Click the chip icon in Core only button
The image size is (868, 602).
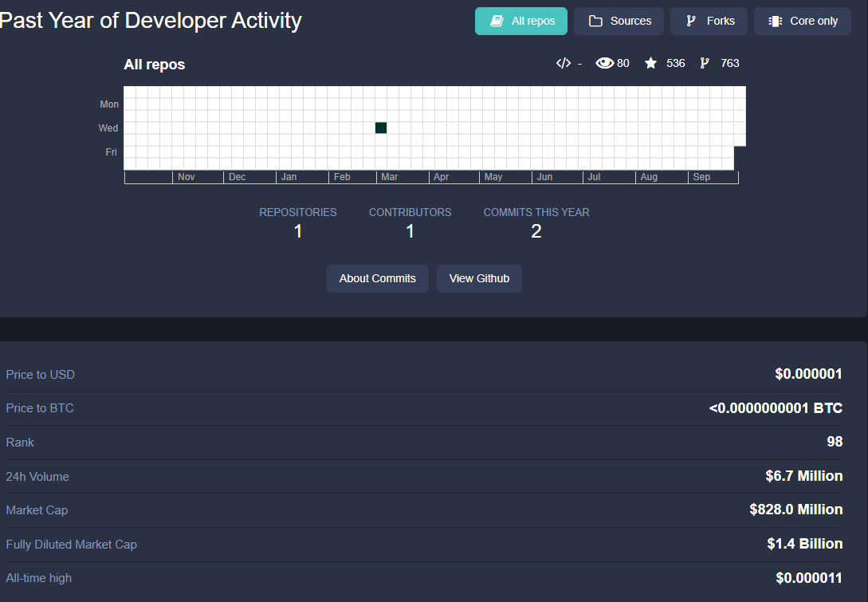click(x=775, y=21)
